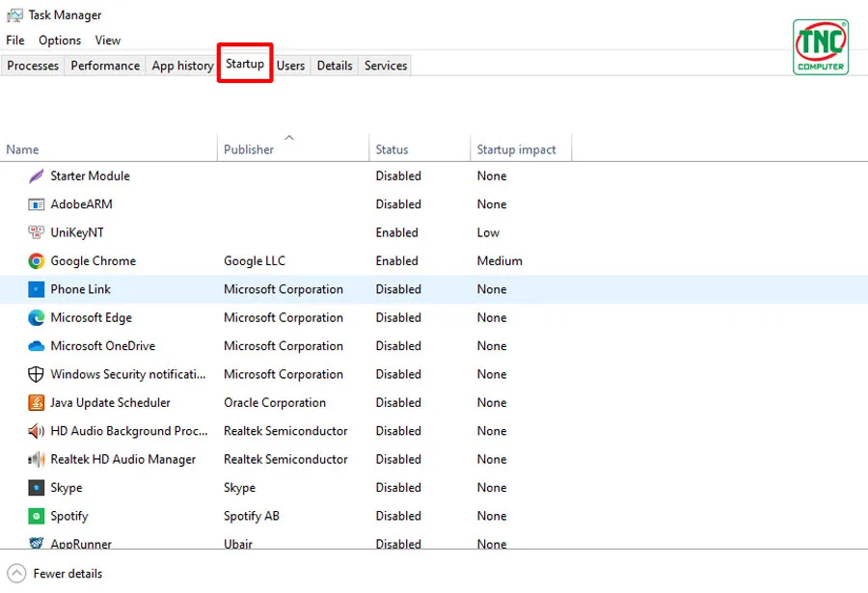868x593 pixels.
Task: Click the AdobeARM icon
Action: [36, 204]
